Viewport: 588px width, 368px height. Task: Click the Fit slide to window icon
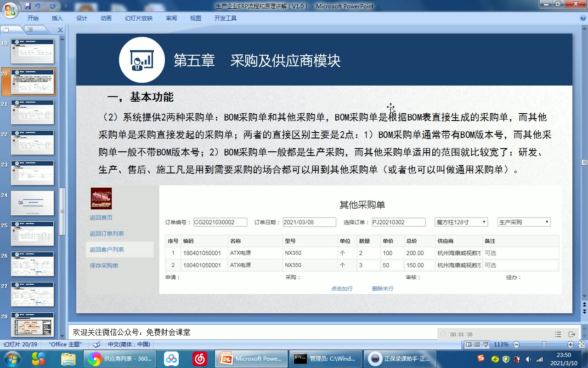(x=582, y=344)
